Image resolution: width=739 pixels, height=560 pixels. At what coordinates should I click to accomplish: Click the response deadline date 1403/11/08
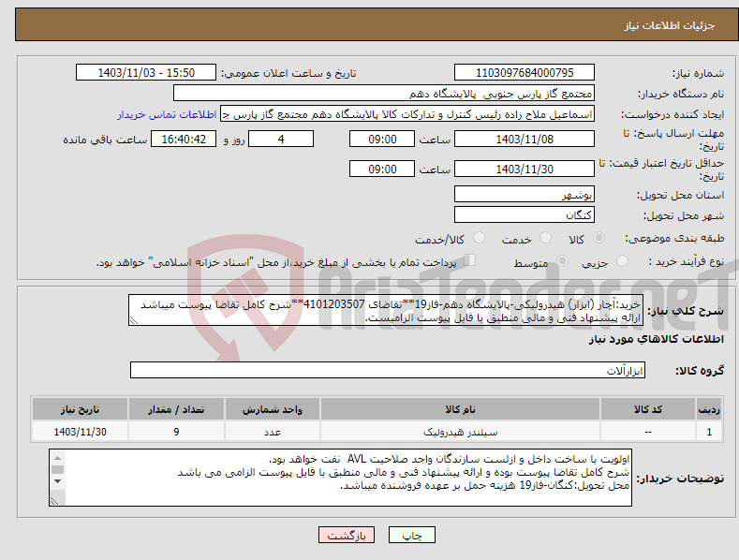tap(525, 139)
